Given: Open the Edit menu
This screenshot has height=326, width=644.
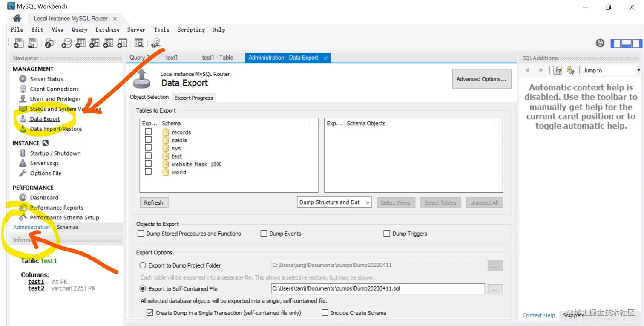Looking at the screenshot, I should click(37, 30).
